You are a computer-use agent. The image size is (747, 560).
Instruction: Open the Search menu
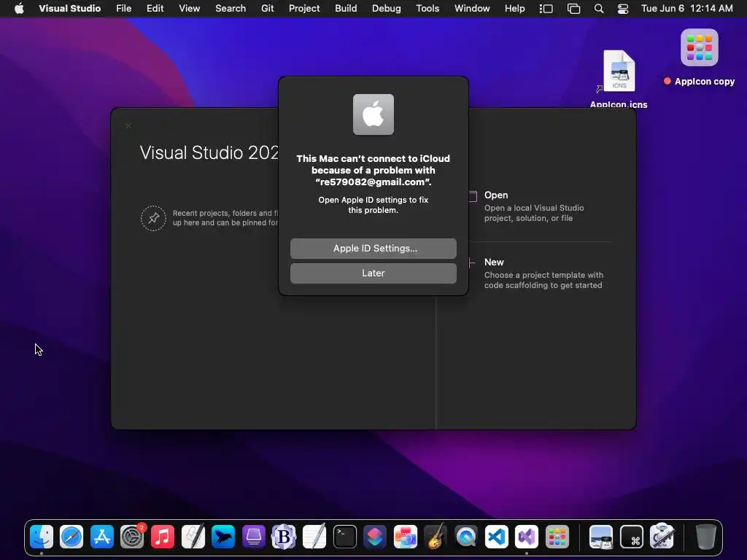click(x=231, y=8)
